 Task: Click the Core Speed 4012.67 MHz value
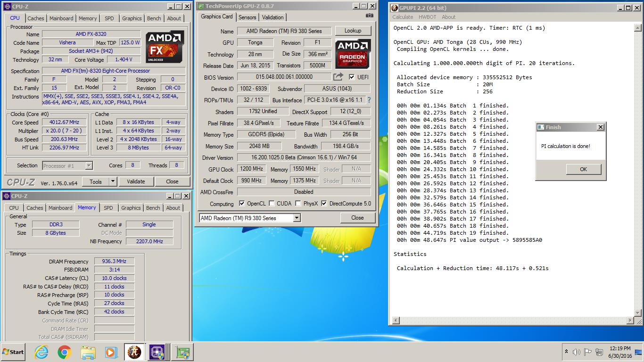click(x=64, y=122)
